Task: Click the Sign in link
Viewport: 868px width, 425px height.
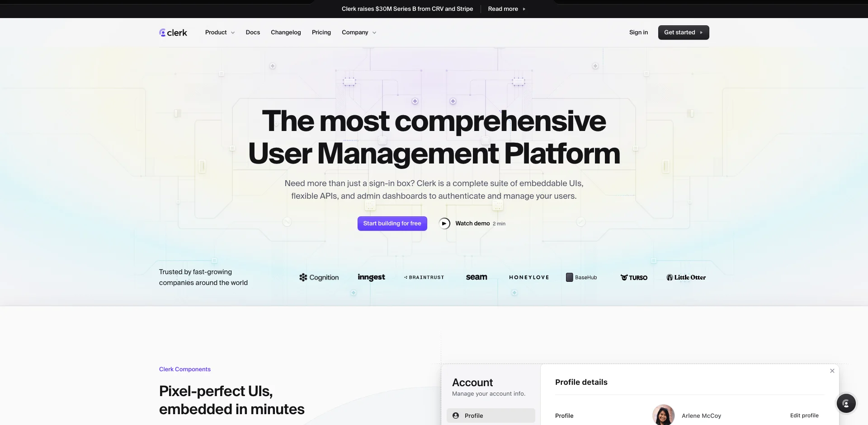Action: pyautogui.click(x=638, y=33)
